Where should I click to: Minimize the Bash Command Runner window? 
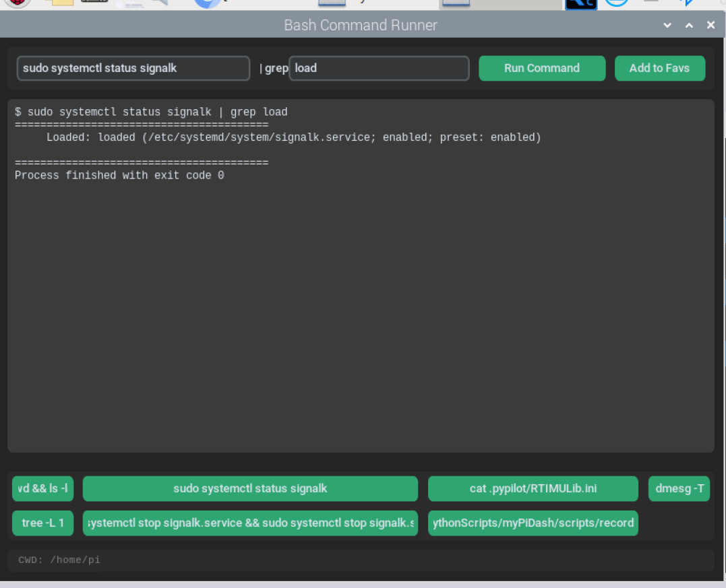[x=667, y=25]
